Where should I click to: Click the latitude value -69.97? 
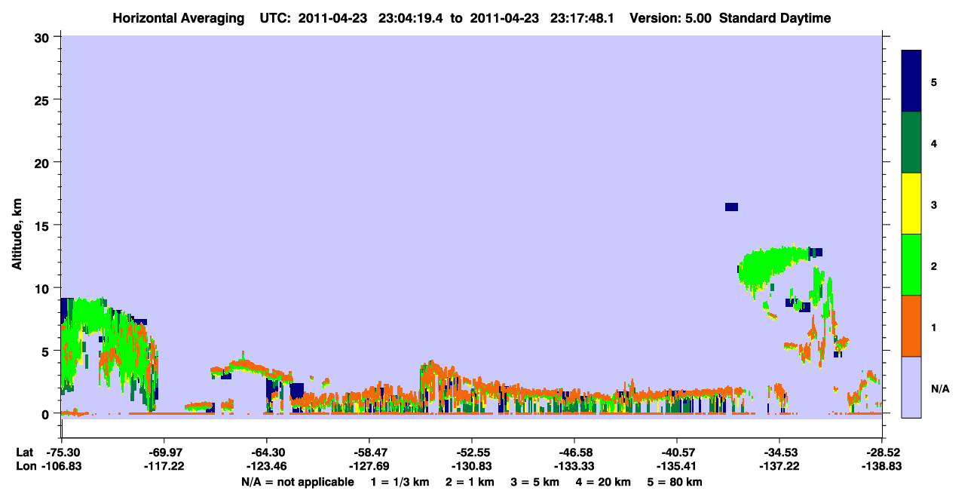pyautogui.click(x=164, y=452)
